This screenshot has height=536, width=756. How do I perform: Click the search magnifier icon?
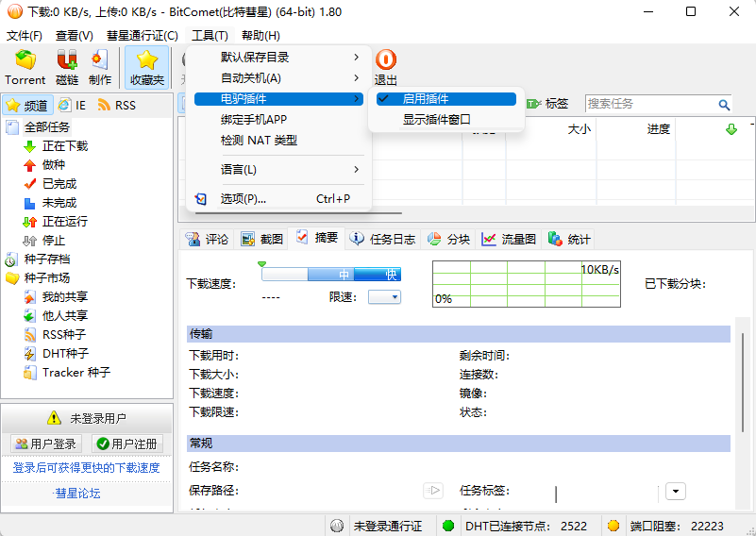point(724,105)
